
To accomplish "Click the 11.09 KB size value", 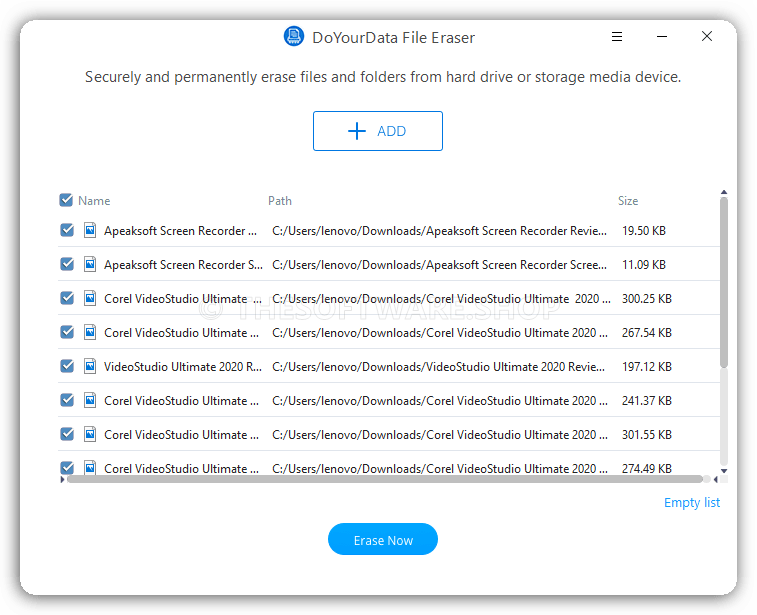I will [x=644, y=265].
